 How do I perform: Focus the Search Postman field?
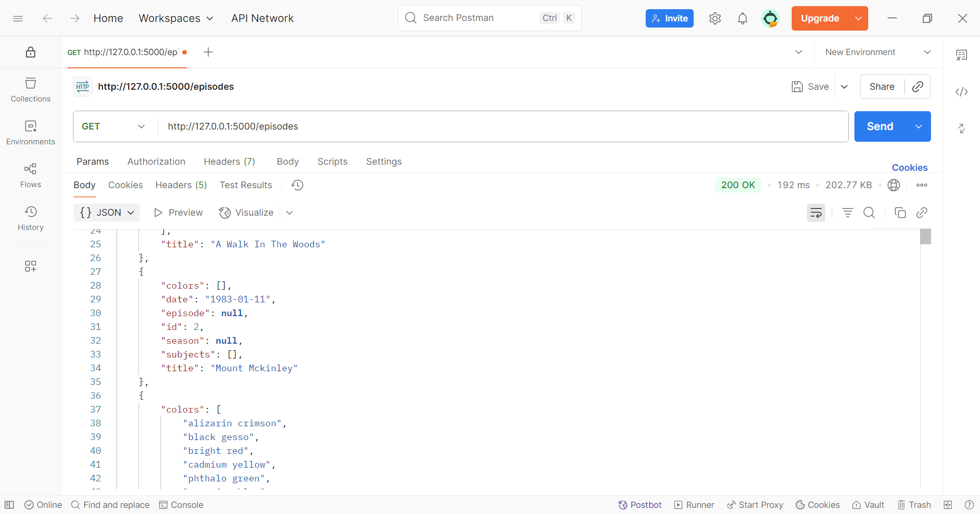(x=490, y=18)
